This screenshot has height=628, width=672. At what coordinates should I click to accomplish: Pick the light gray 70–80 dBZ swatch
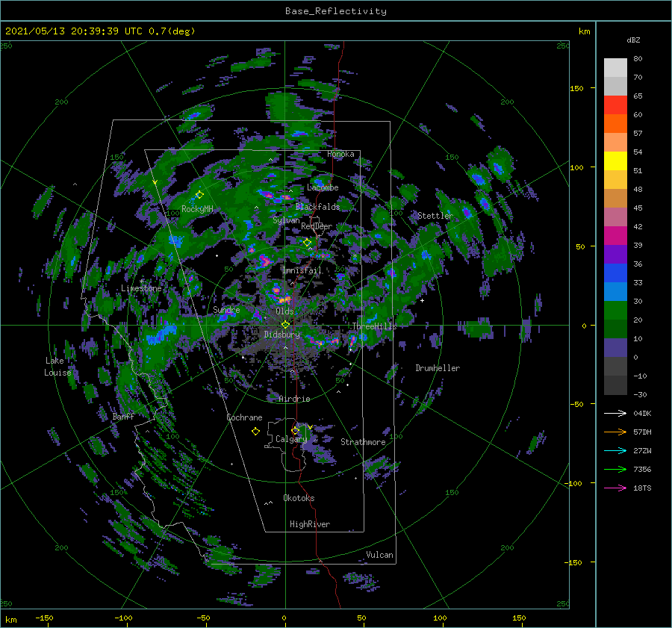tap(615, 68)
